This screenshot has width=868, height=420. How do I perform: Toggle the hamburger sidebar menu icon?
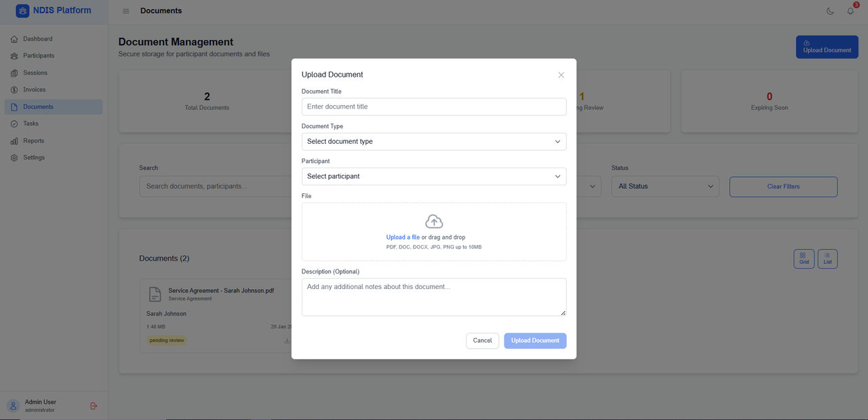click(x=126, y=11)
